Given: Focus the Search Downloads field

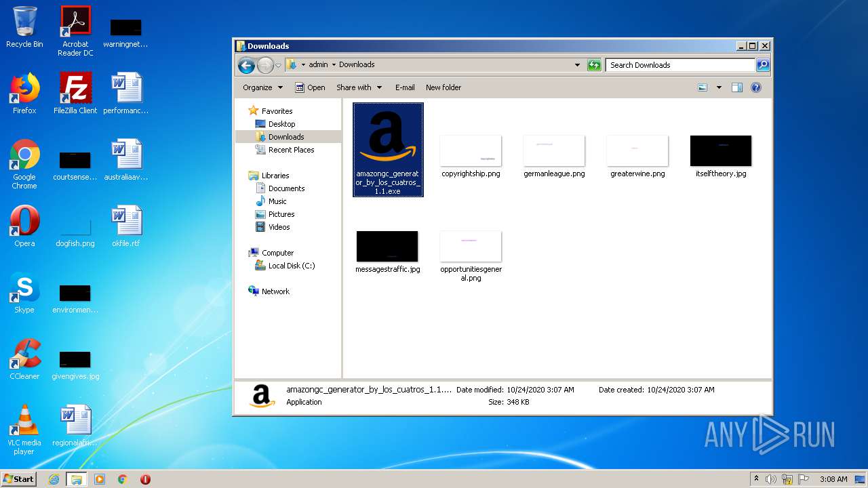Looking at the screenshot, I should pos(680,65).
